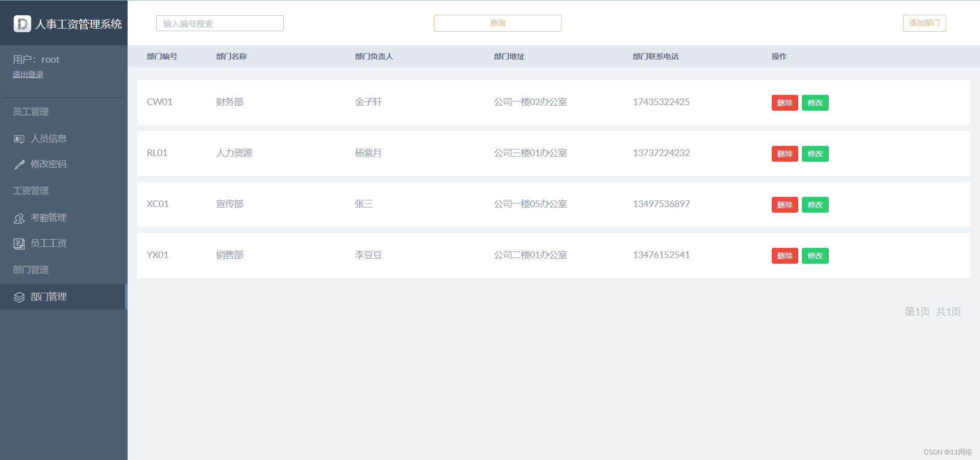The height and width of the screenshot is (460, 980).
Task: Click the 工资管理 section heading
Action: click(x=31, y=191)
